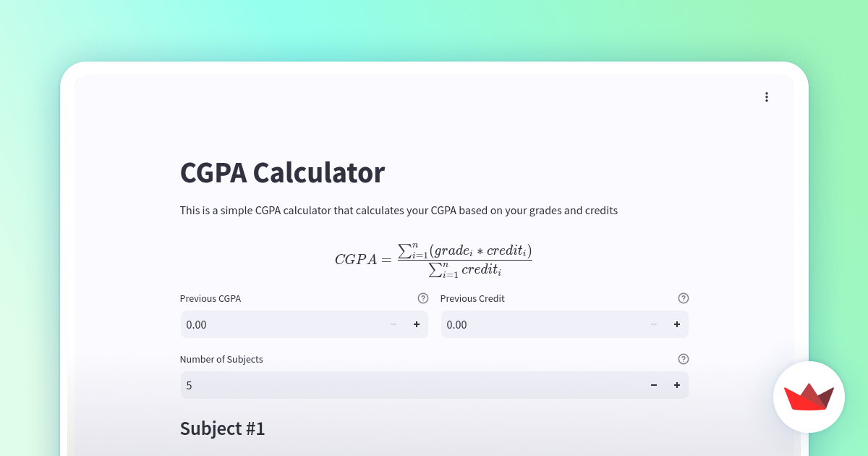Image resolution: width=868 pixels, height=456 pixels.
Task: Show help tooltip for Previous Credit
Action: (684, 298)
